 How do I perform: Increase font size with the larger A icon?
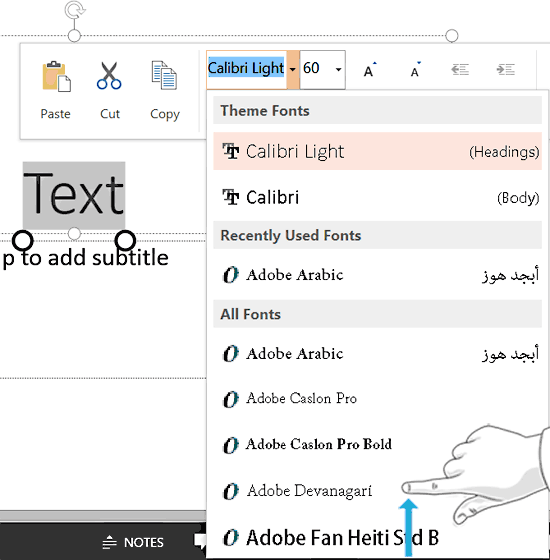coord(369,70)
